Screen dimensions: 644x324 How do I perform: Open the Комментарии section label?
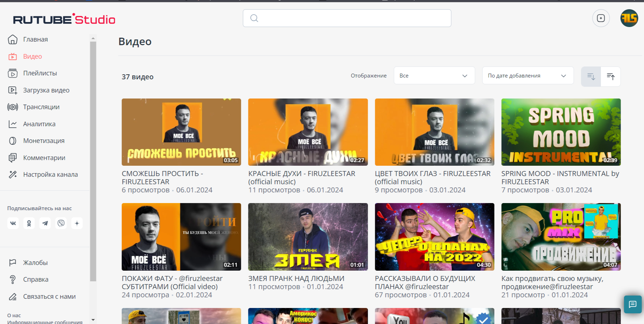(x=44, y=158)
